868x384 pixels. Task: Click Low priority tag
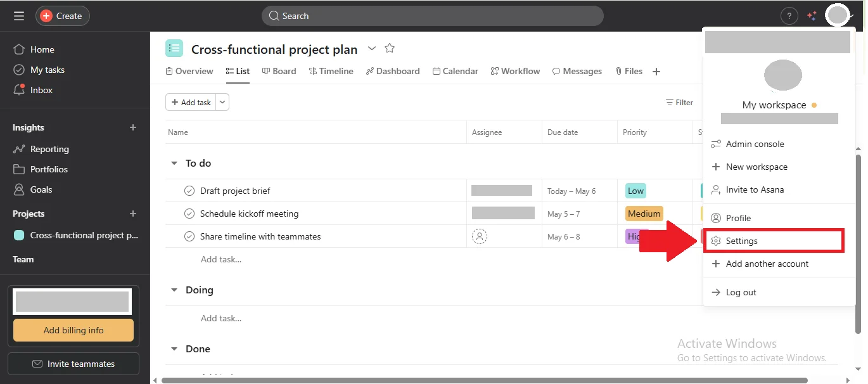point(635,191)
